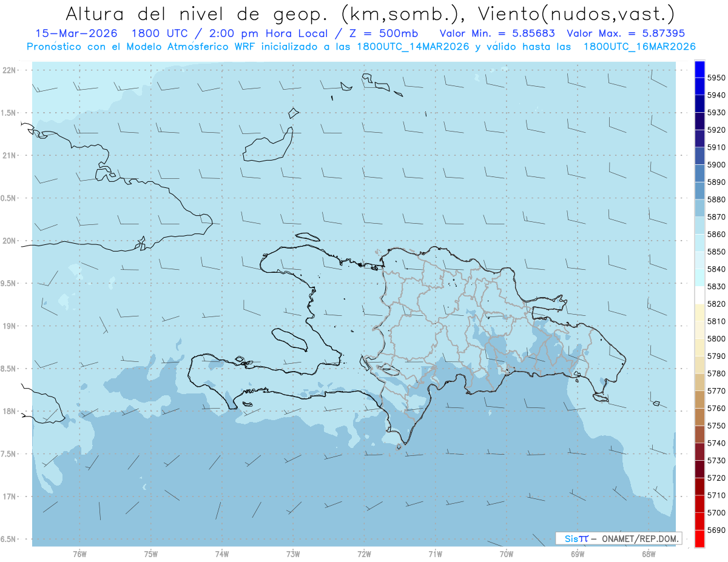Click the bright blue swatch atop the colorbar

pyautogui.click(x=699, y=68)
